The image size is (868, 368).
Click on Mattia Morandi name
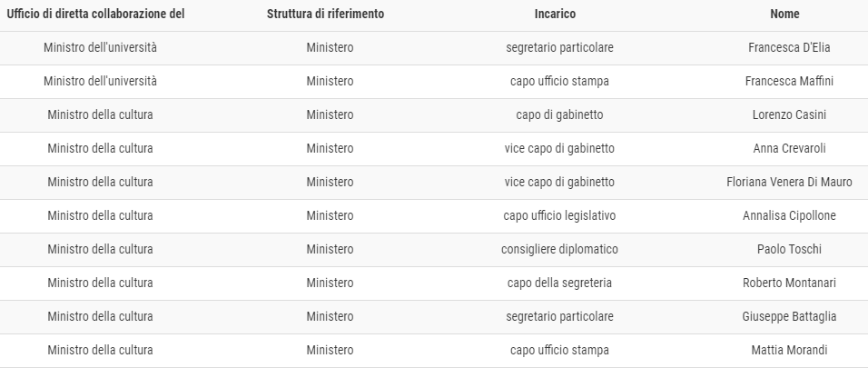click(789, 350)
